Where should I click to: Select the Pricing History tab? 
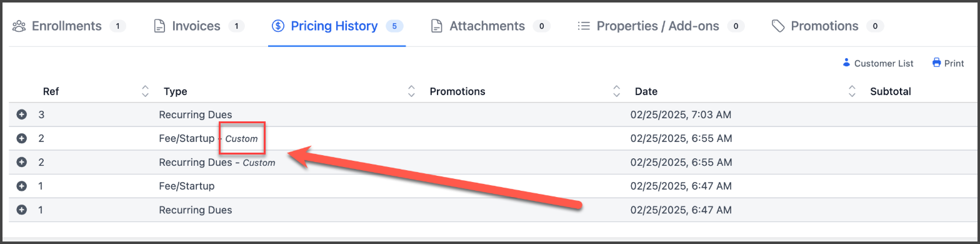(337, 26)
